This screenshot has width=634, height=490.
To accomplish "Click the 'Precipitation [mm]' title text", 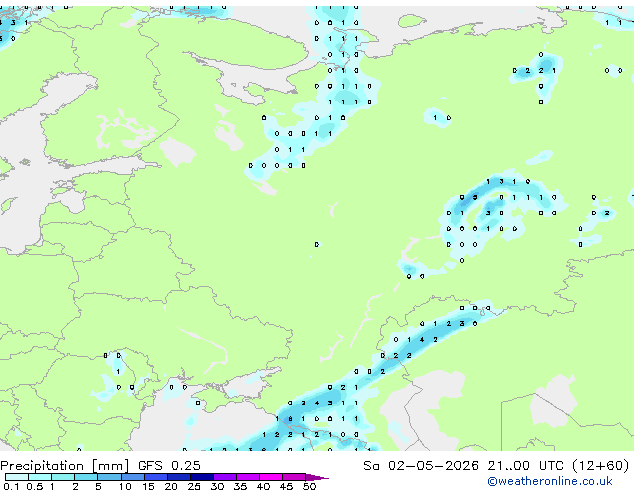I will (65, 466).
